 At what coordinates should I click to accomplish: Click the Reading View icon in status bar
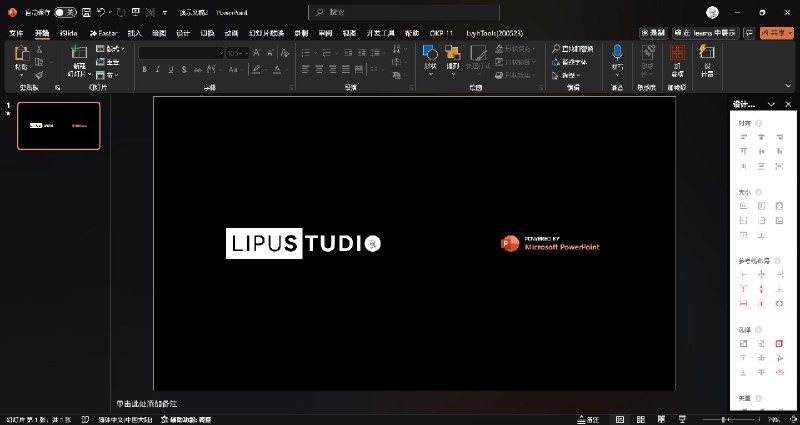[661, 419]
